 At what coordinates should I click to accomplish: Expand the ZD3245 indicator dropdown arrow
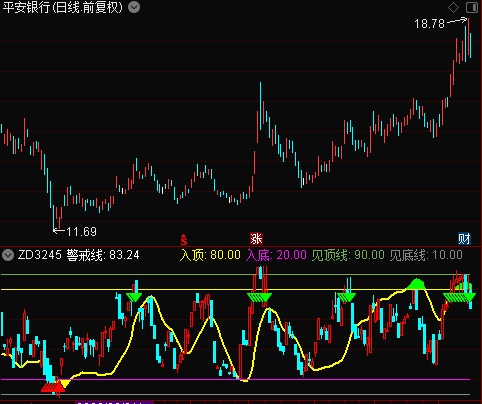8,255
